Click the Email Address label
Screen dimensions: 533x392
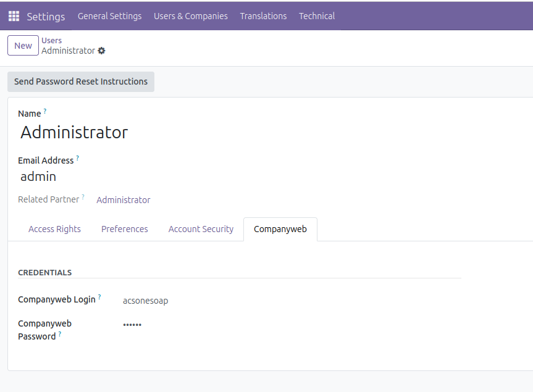pos(46,161)
